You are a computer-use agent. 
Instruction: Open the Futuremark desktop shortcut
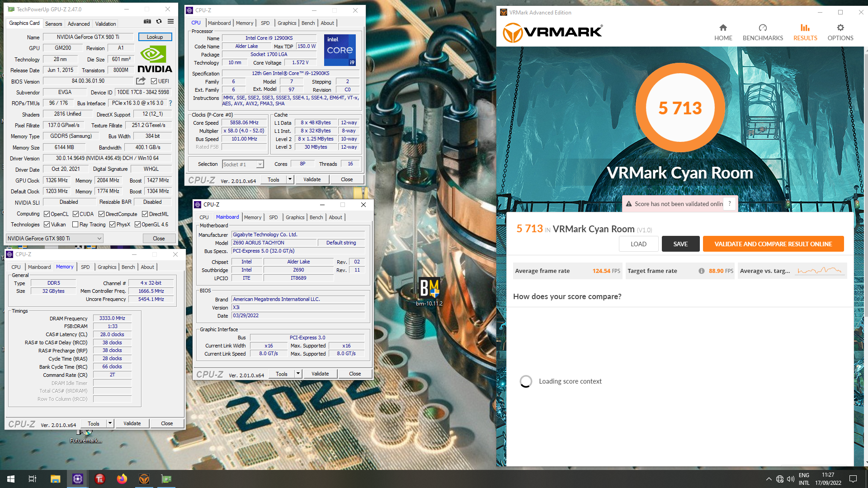(x=86, y=437)
